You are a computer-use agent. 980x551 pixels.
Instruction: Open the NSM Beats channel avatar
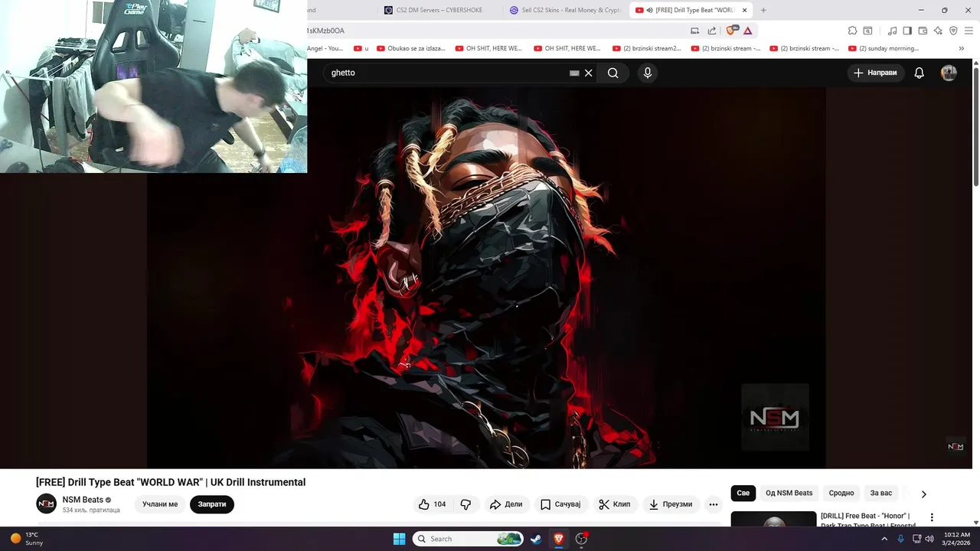pyautogui.click(x=46, y=504)
